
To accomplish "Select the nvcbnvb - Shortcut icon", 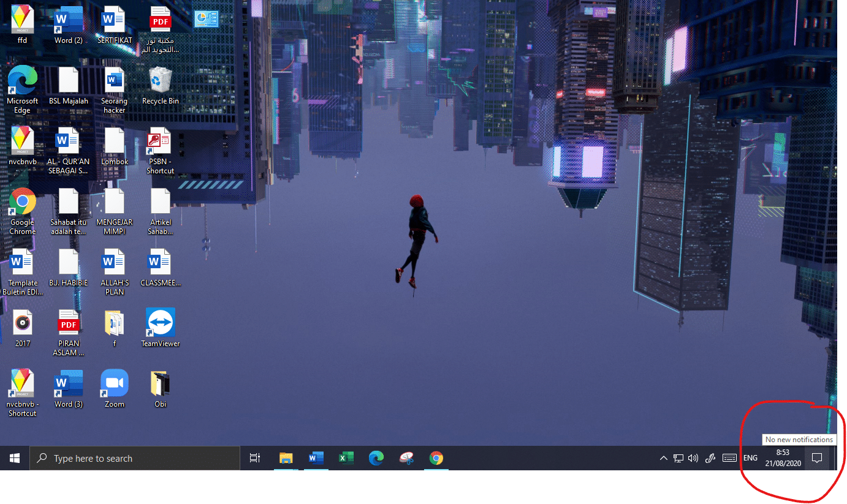I will pyautogui.click(x=23, y=393).
